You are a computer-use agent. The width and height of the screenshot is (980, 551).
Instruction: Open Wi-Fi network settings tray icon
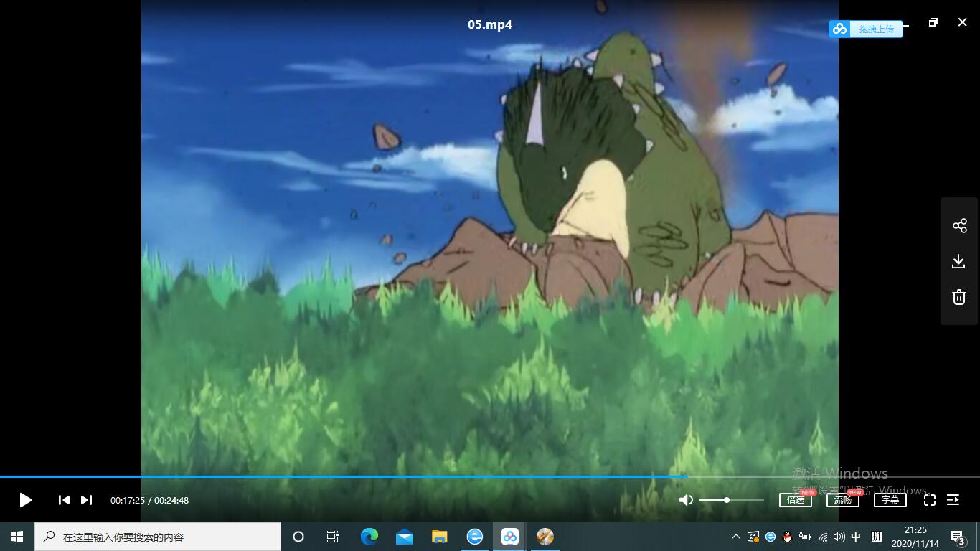coord(823,537)
